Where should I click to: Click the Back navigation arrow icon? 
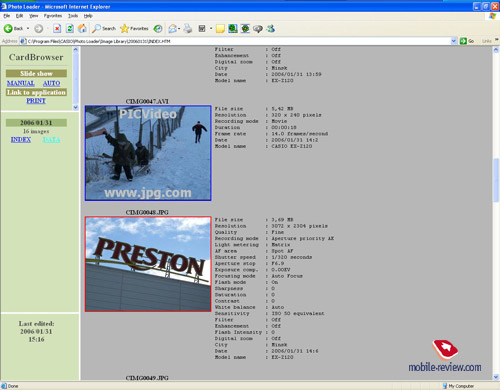pyautogui.click(x=8, y=29)
